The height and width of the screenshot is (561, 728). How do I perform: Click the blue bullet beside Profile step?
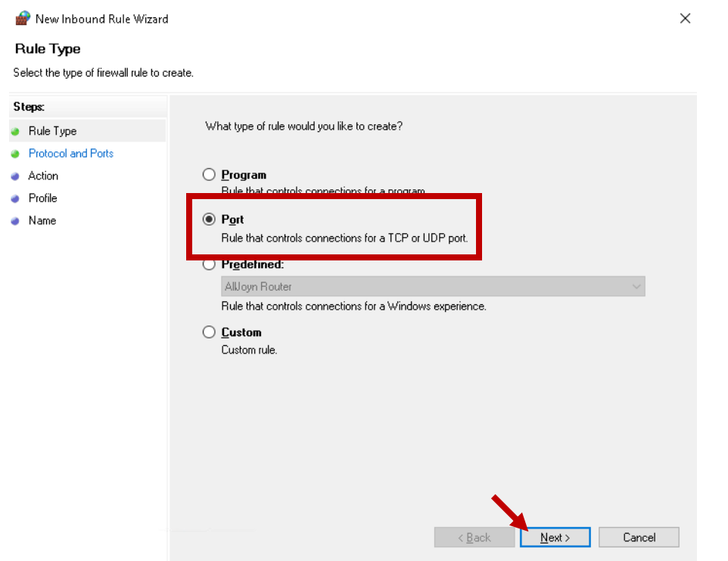tap(14, 198)
